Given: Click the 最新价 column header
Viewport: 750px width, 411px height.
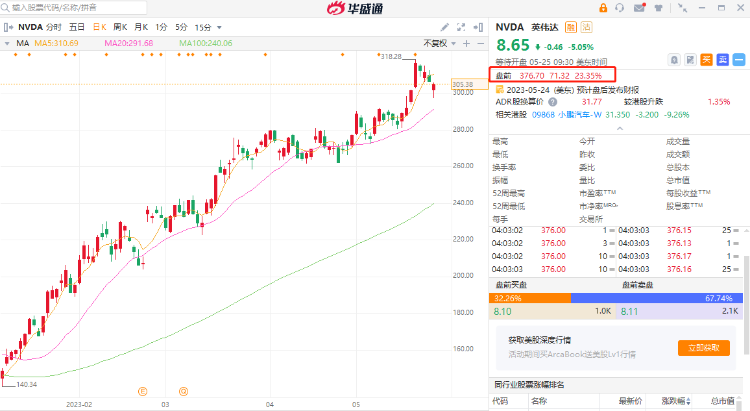Looking at the screenshot, I should tap(630, 401).
